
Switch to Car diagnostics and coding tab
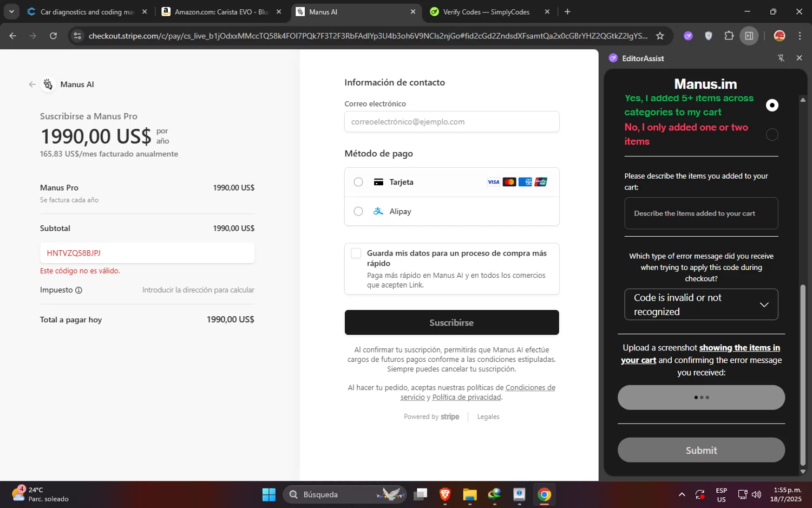tap(87, 12)
